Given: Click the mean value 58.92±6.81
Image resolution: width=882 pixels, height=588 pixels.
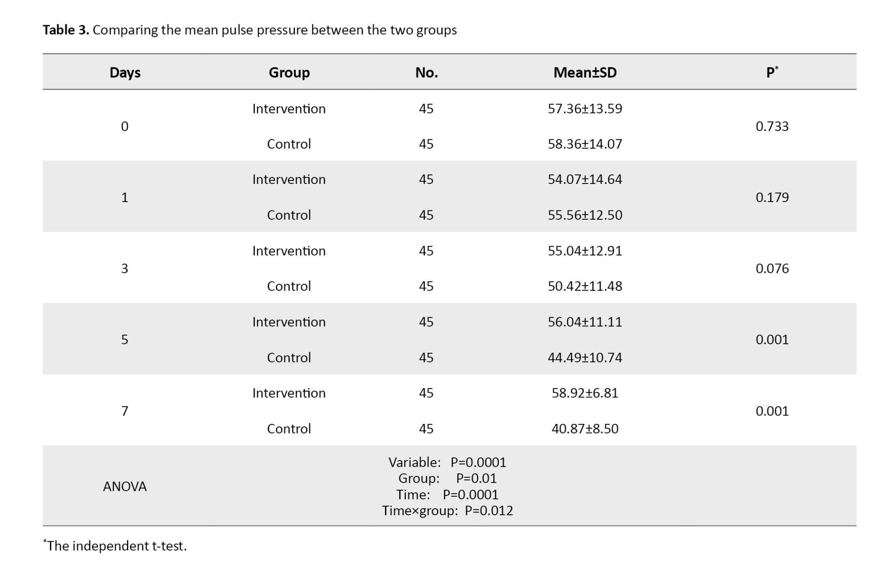Looking at the screenshot, I should pyautogui.click(x=585, y=393).
